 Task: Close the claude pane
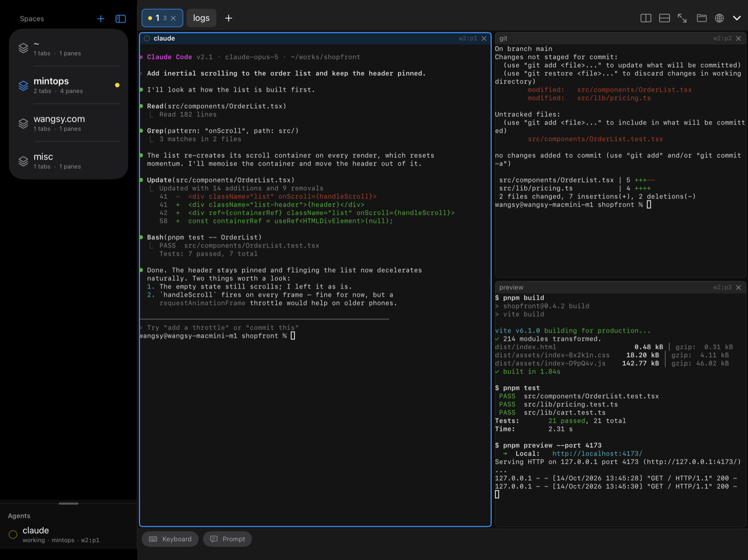tap(484, 38)
